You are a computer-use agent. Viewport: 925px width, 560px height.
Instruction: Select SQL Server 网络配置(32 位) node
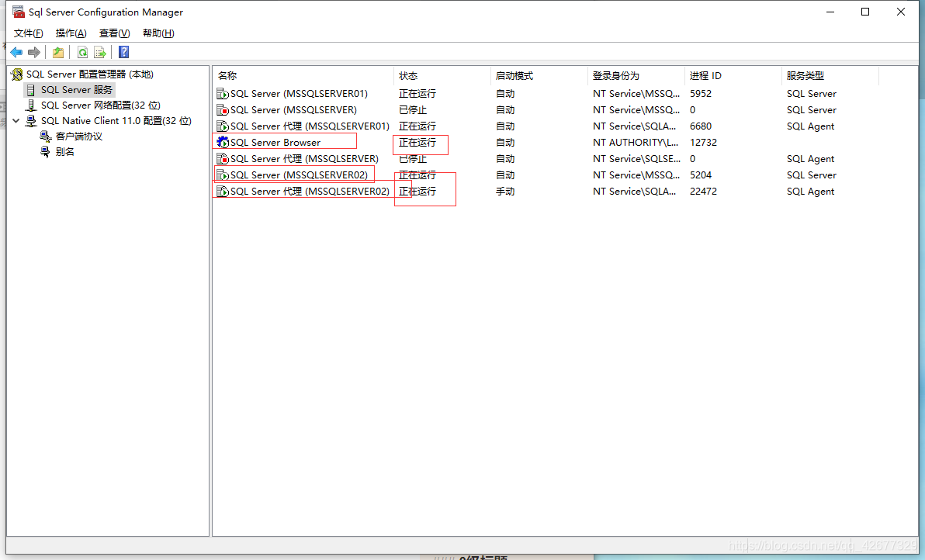click(100, 105)
